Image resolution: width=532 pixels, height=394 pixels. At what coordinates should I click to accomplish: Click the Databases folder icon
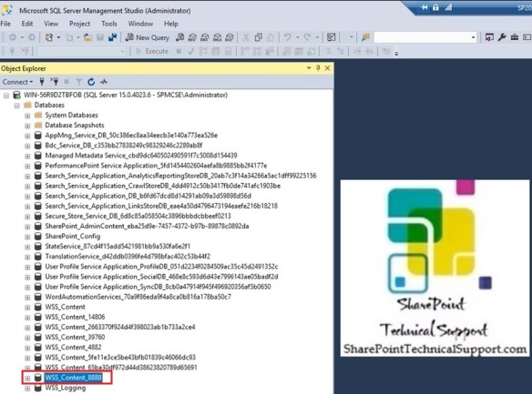(27, 105)
